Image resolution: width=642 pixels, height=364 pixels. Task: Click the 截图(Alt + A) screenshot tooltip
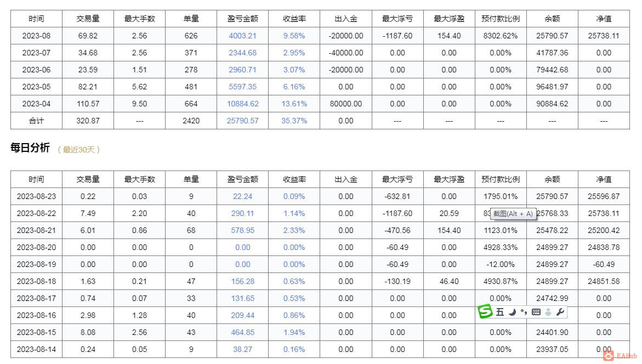512,214
